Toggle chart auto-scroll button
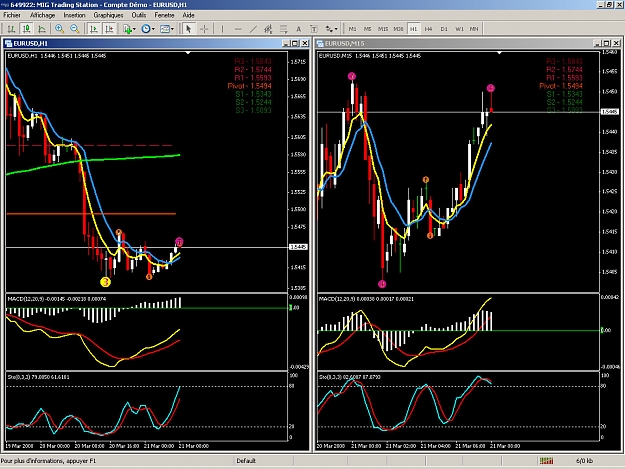This screenshot has width=625, height=469. coord(94,29)
